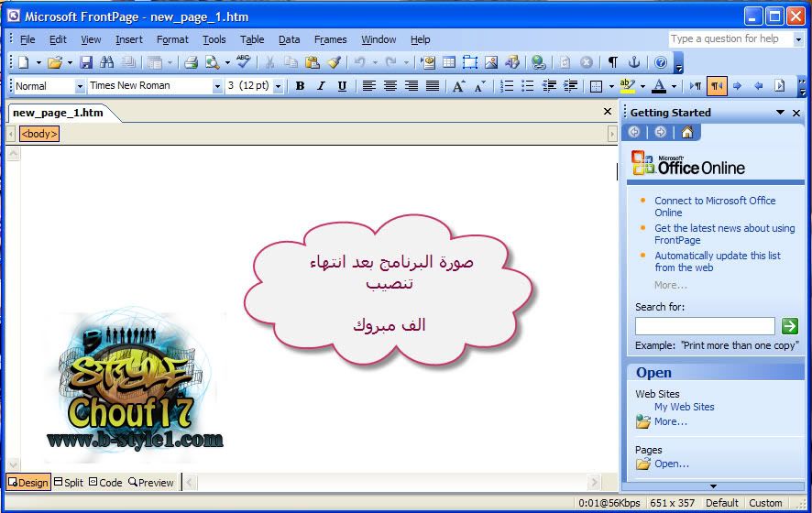
Task: Switch to the Split view tab
Action: click(x=69, y=483)
